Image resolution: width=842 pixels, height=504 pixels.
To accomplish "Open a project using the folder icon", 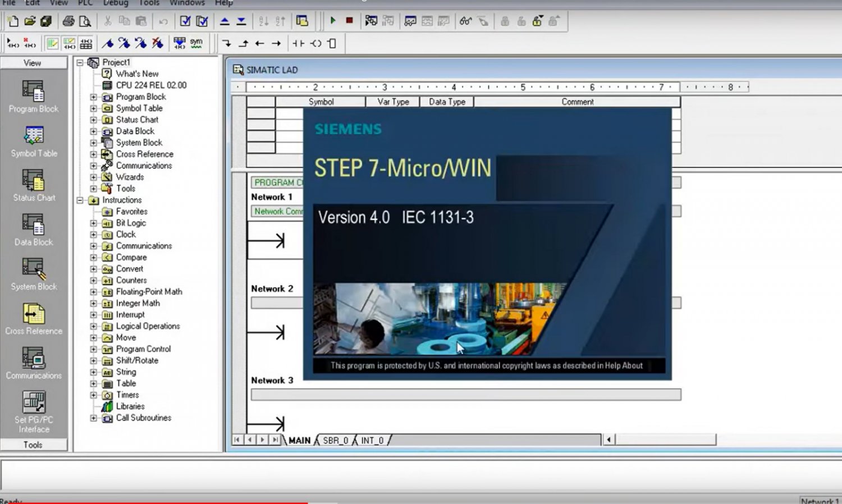I will coord(30,21).
